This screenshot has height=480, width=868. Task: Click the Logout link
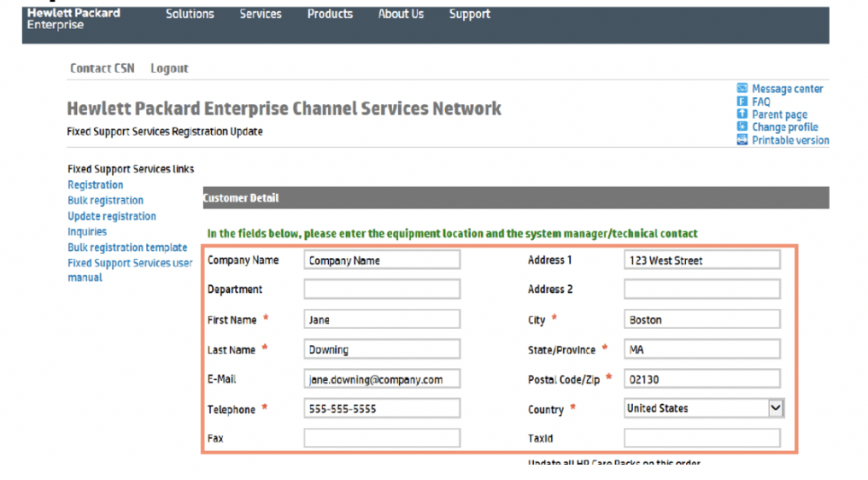coord(169,68)
